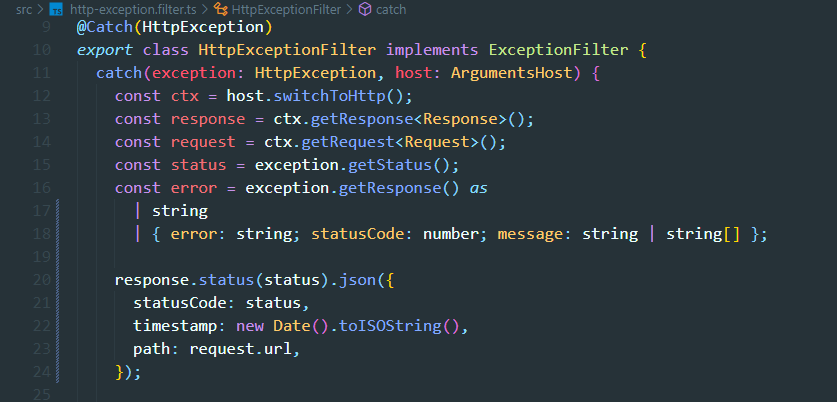Click 'switchToHttp' method call
Viewport: 837px width, 402px height.
tap(329, 96)
